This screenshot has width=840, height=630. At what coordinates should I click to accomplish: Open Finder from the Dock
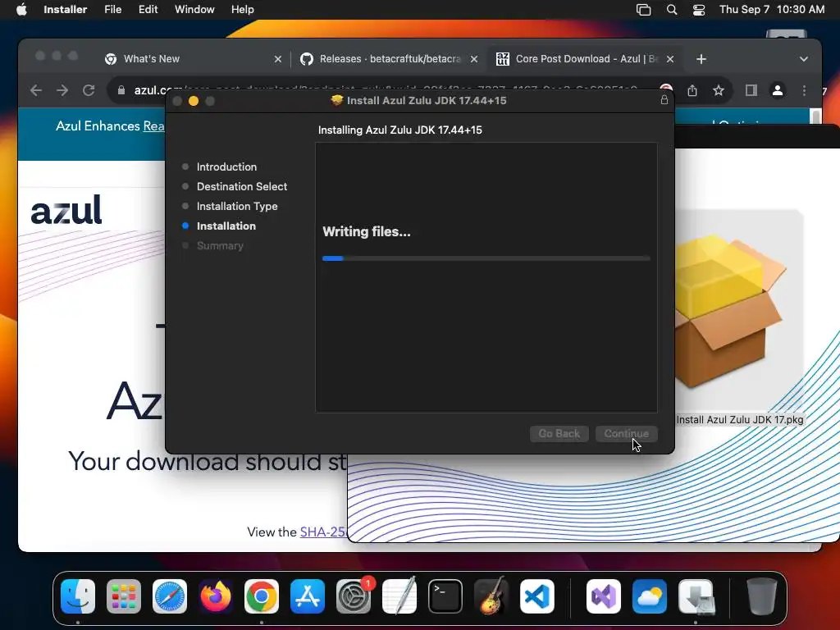pos(78,596)
